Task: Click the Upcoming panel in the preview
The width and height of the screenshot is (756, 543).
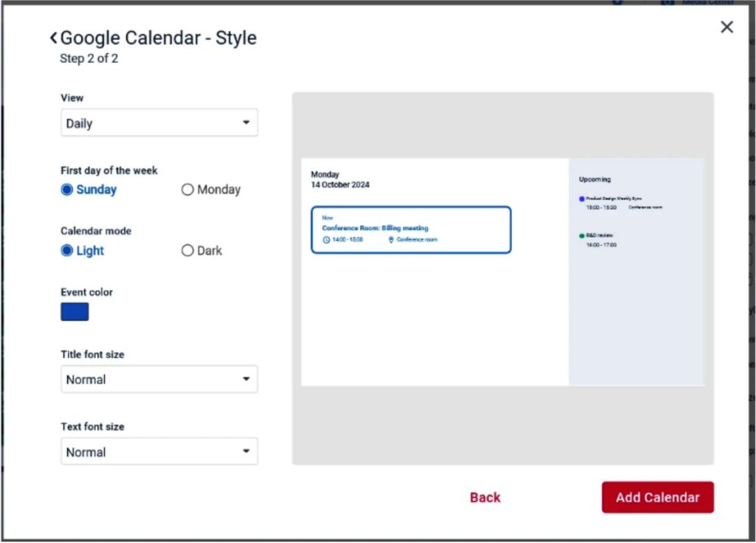Action: (636, 310)
